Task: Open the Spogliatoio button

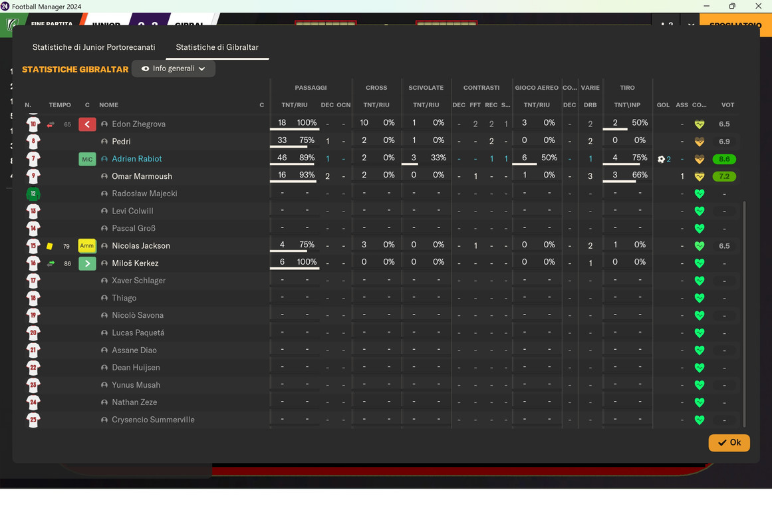Action: coord(735,24)
